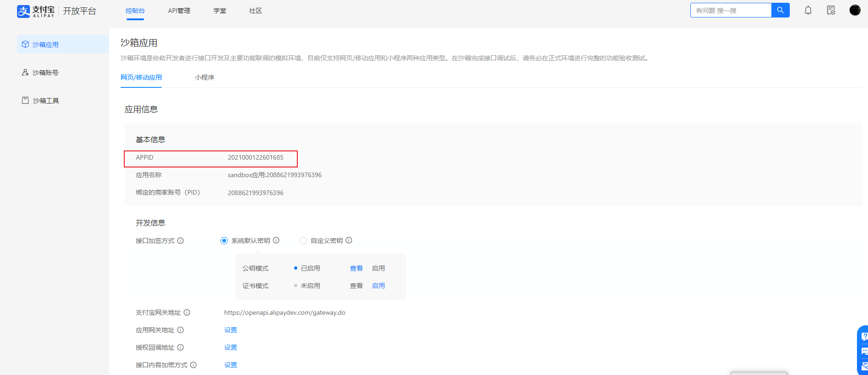Select 沙箱应用 in sidebar
The image size is (868, 375).
(63, 45)
